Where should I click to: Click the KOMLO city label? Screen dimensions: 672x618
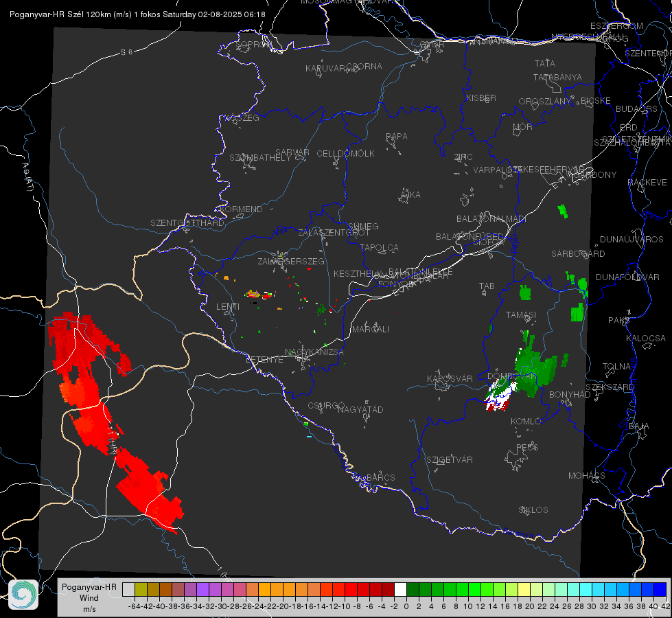click(526, 422)
